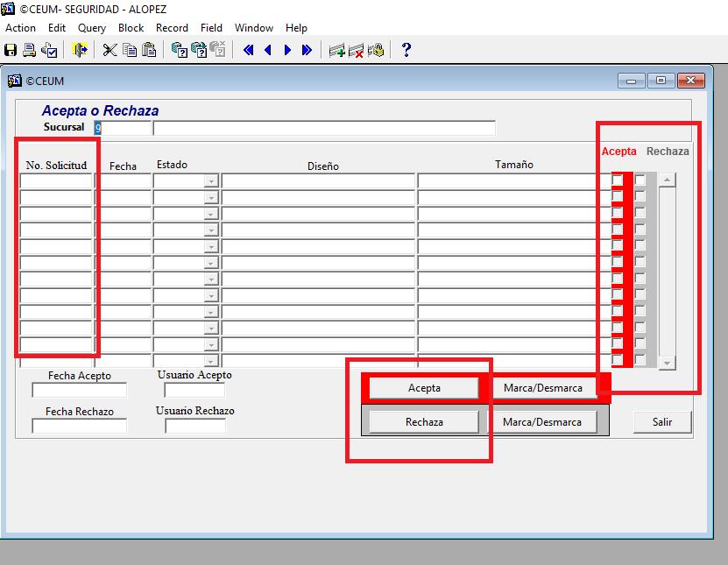
Task: Click the Salir button
Action: point(662,422)
